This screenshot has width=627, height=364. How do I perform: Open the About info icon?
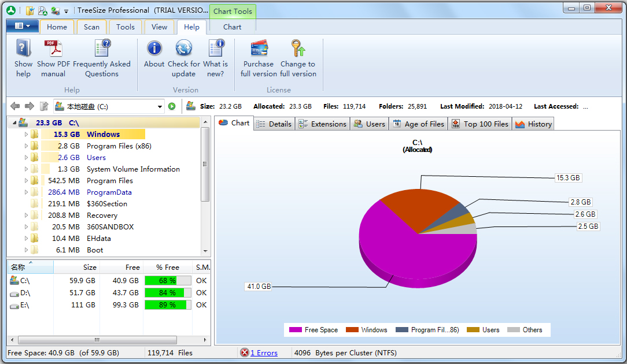[154, 48]
